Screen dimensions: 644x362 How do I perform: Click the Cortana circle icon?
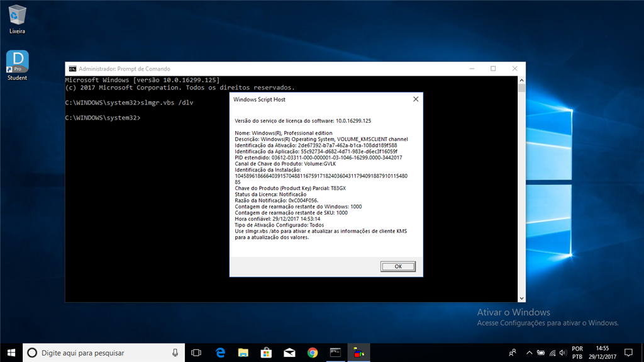pyautogui.click(x=32, y=353)
